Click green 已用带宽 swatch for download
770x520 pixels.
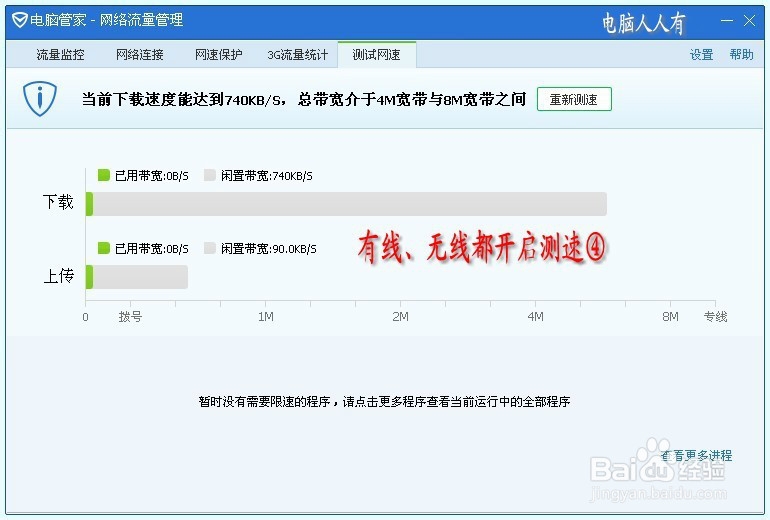[x=104, y=175]
